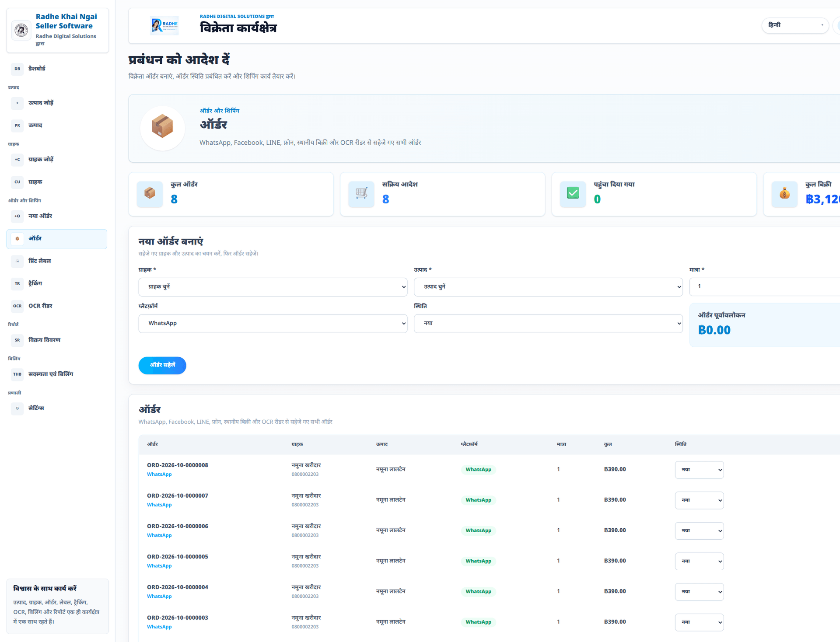Click the PR icon for उत्पाद

(x=17, y=126)
